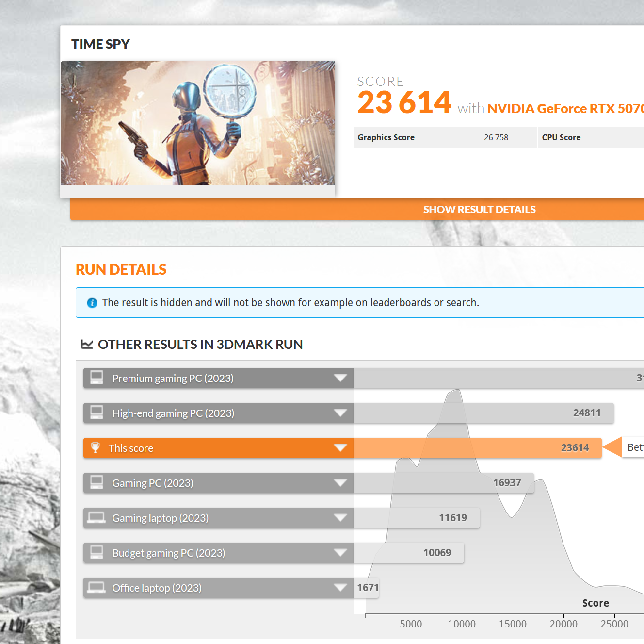Viewport: 644px width, 644px height.
Task: Click the chart icon beside Other Results heading
Action: [x=87, y=345]
